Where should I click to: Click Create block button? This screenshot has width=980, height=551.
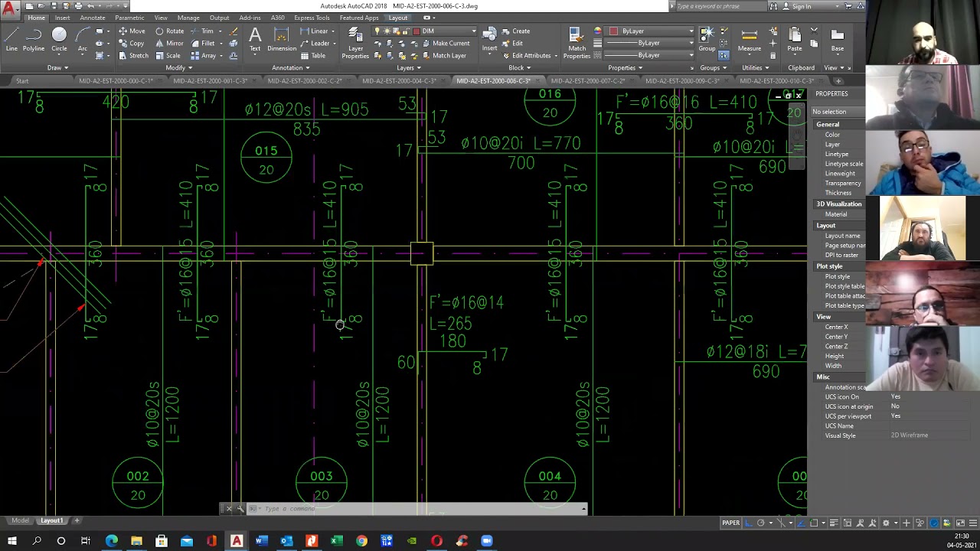tap(516, 31)
